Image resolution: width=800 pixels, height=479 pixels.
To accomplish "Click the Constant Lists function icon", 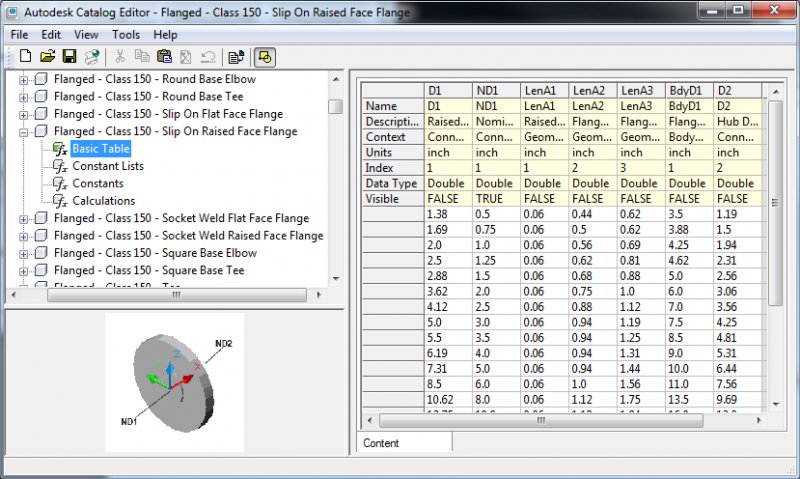I will [60, 166].
